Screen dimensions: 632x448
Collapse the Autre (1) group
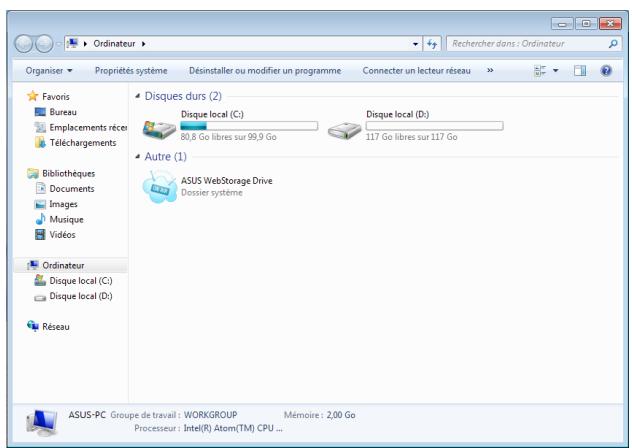138,156
